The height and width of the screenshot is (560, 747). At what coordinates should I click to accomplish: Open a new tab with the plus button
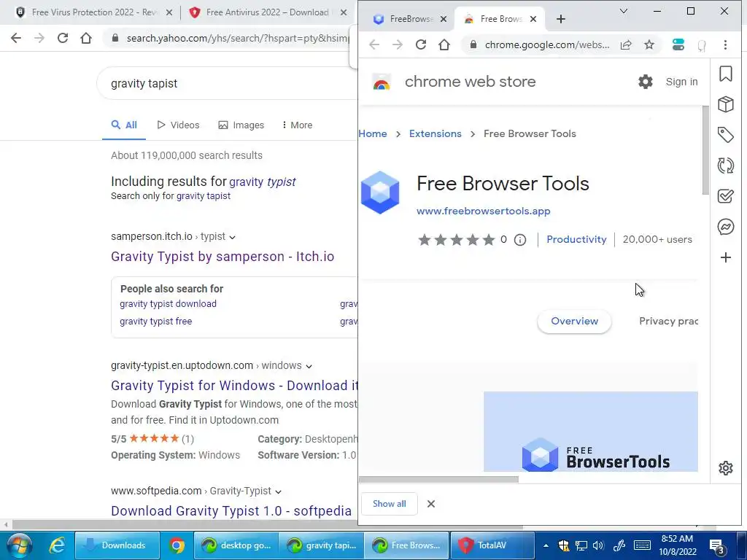point(561,19)
